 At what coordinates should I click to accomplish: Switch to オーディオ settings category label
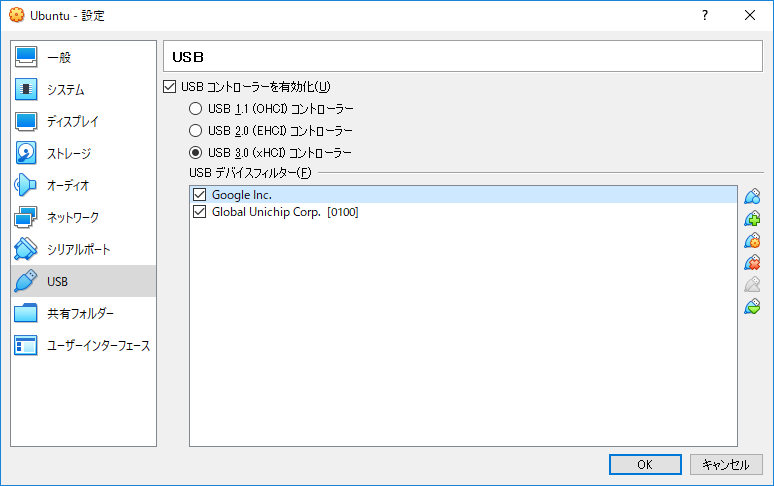pyautogui.click(x=68, y=186)
